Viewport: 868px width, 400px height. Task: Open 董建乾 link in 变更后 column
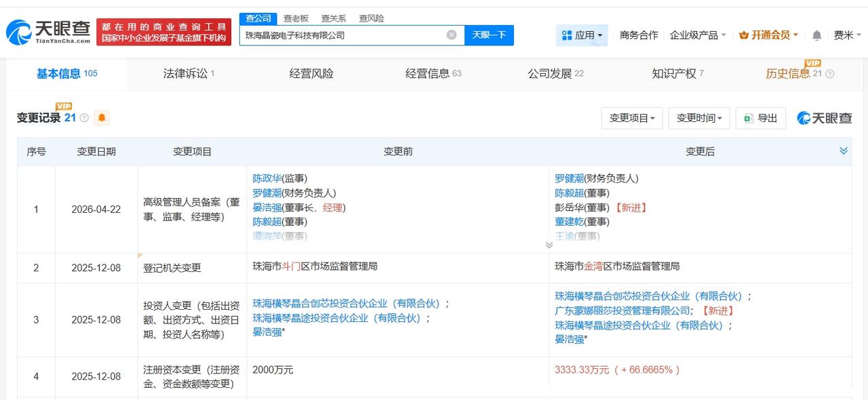[x=569, y=222]
